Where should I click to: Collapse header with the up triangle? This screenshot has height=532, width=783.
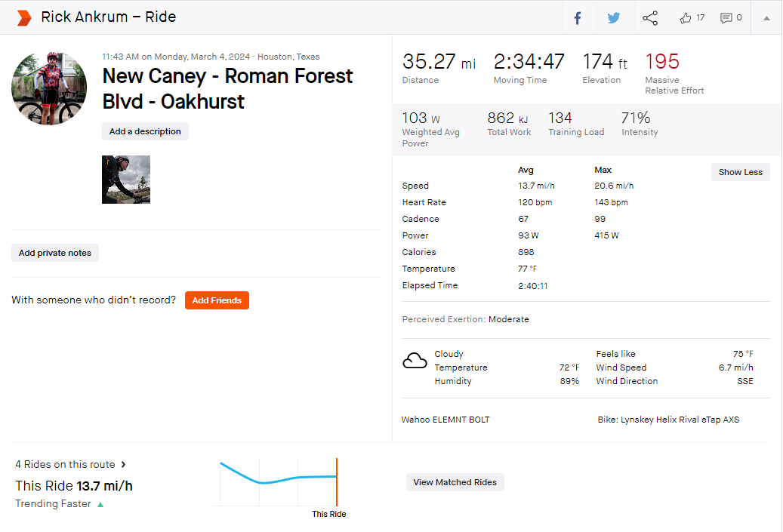tap(766, 18)
